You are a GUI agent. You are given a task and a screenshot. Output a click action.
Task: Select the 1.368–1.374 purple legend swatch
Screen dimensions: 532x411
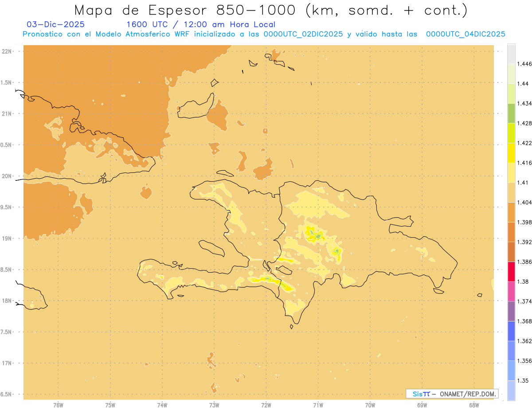[511, 311]
